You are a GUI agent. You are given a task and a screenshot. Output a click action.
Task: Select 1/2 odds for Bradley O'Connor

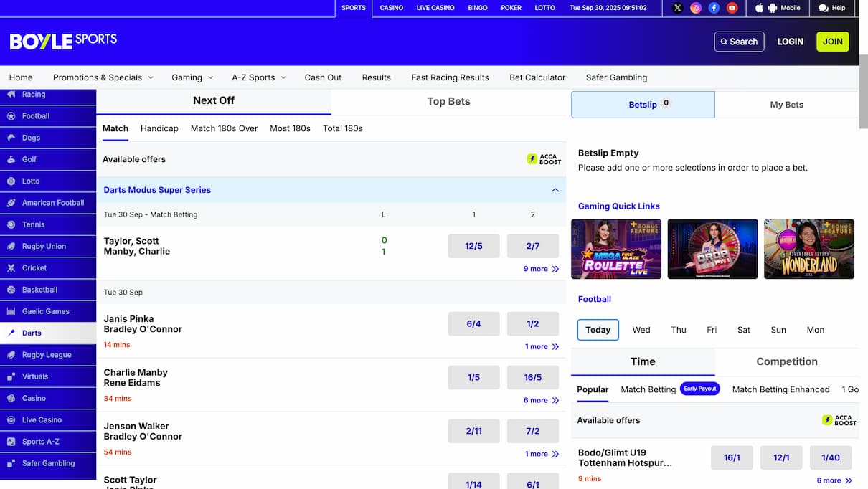point(532,323)
